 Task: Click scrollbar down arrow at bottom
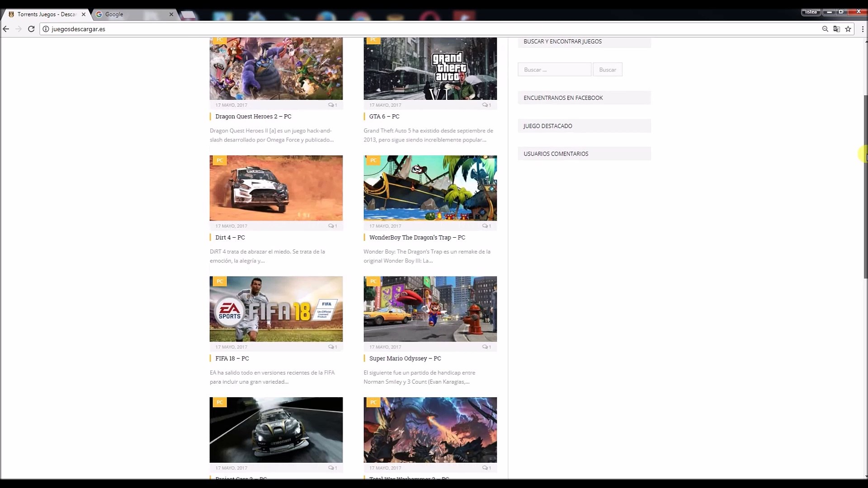[866, 476]
